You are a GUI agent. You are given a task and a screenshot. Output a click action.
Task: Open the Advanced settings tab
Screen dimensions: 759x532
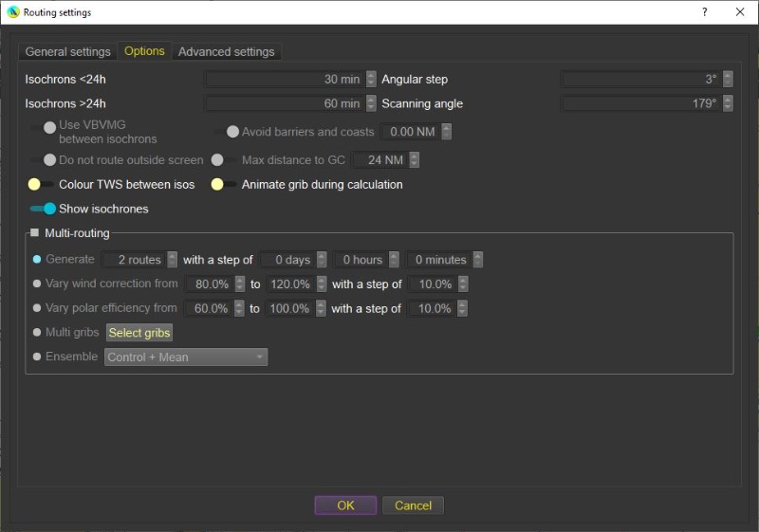[x=226, y=52]
